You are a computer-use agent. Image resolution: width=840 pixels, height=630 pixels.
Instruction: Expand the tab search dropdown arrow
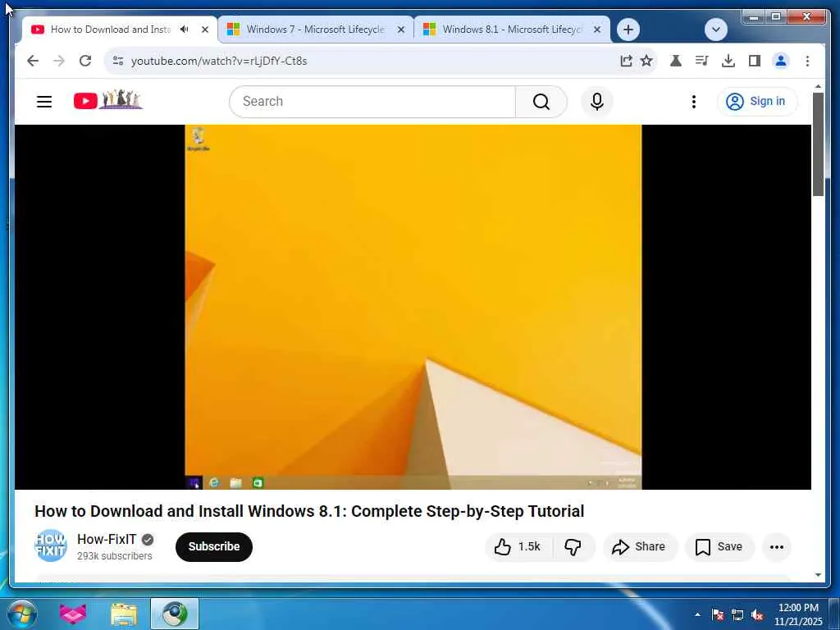tap(715, 30)
